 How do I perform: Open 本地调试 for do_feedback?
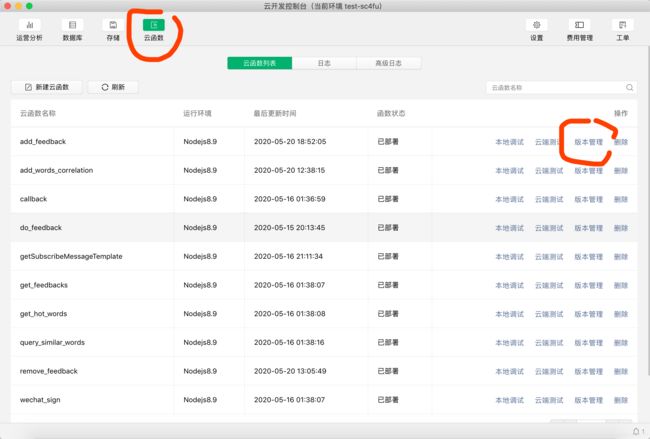point(509,228)
